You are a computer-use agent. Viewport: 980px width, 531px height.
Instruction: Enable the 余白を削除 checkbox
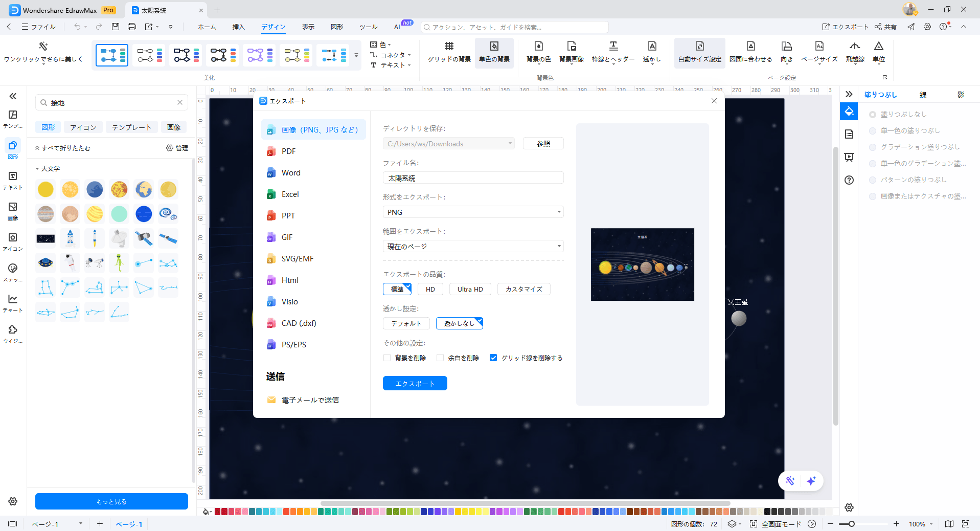click(x=440, y=358)
